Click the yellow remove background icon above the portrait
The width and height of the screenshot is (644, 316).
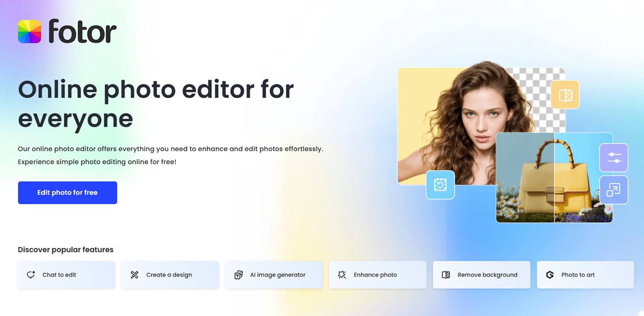pos(565,94)
